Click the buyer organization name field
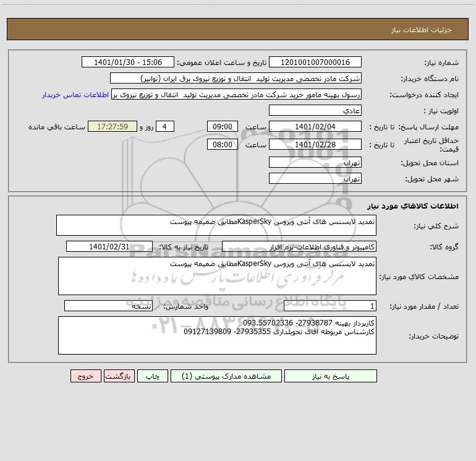The image size is (476, 461). (236, 79)
